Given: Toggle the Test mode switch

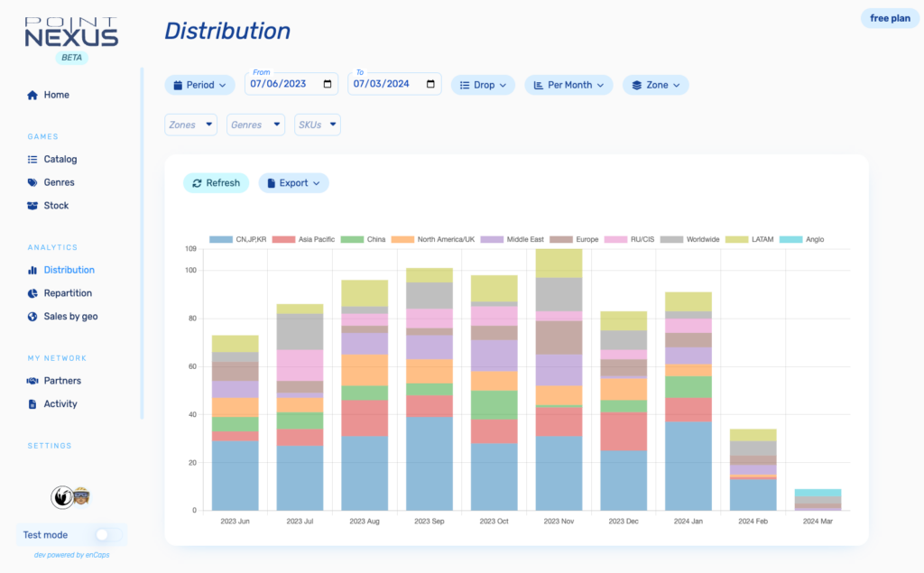Looking at the screenshot, I should (x=106, y=535).
